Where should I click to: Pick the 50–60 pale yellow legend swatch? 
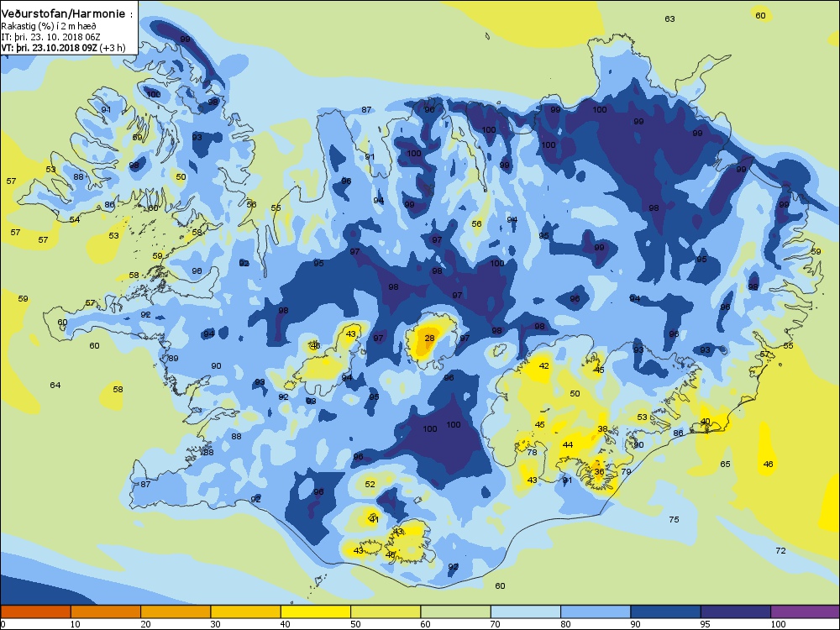(x=386, y=612)
